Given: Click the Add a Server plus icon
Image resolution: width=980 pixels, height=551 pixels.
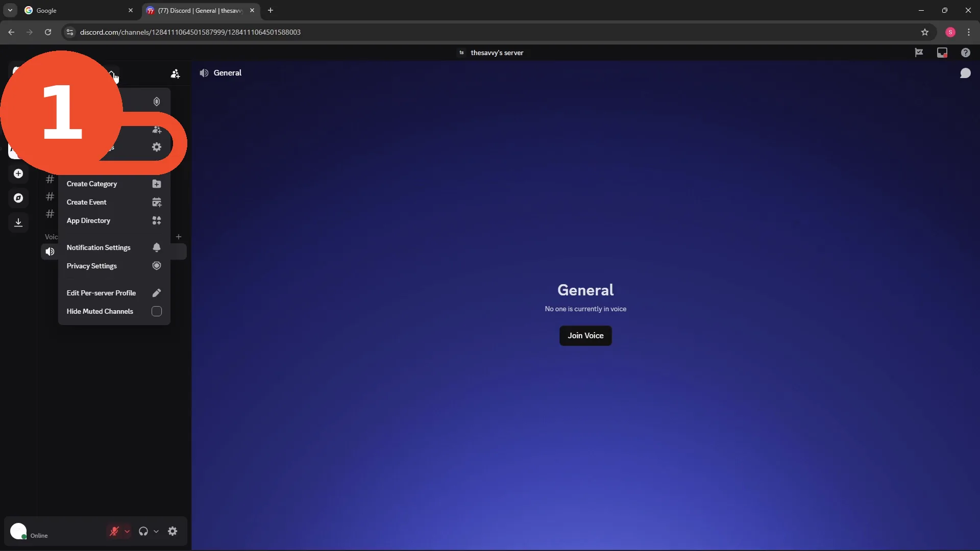Looking at the screenshot, I should pos(18,173).
